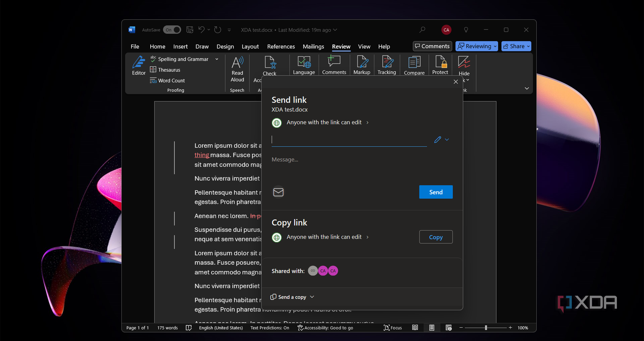Switch to Read Mode view in status bar
This screenshot has height=341, width=644.
[415, 328]
